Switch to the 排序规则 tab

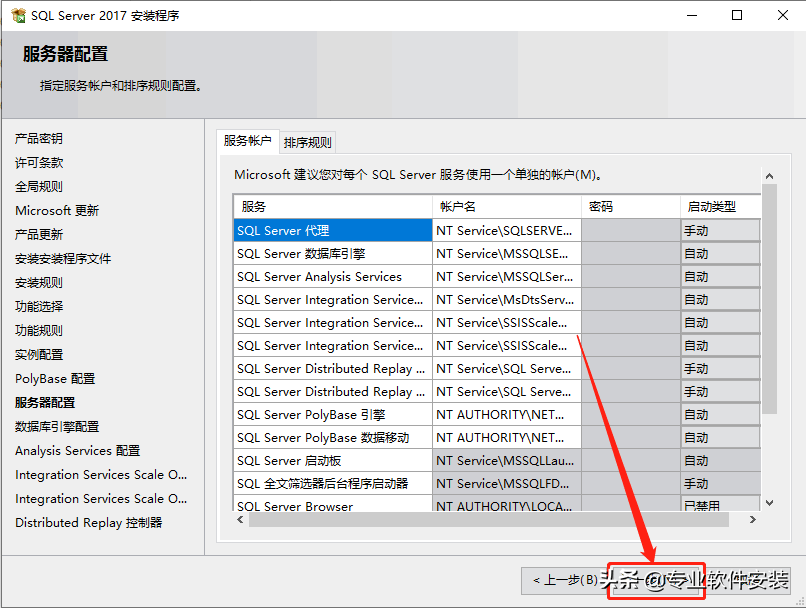tap(307, 142)
